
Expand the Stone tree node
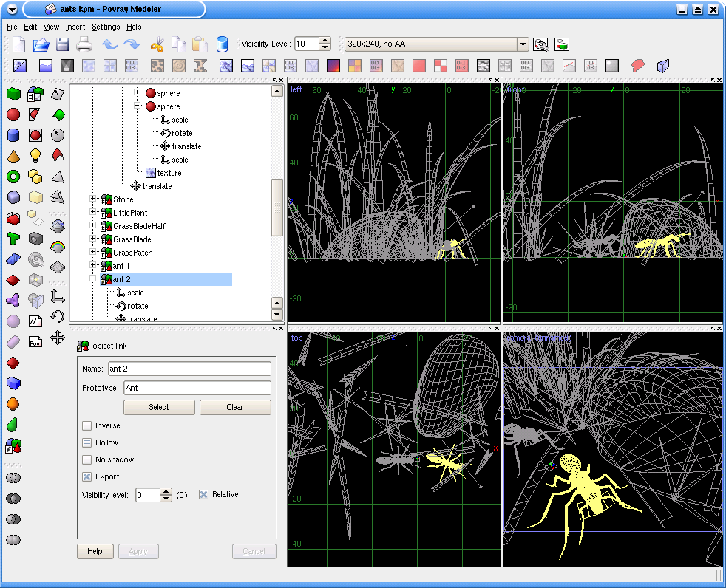click(x=92, y=199)
